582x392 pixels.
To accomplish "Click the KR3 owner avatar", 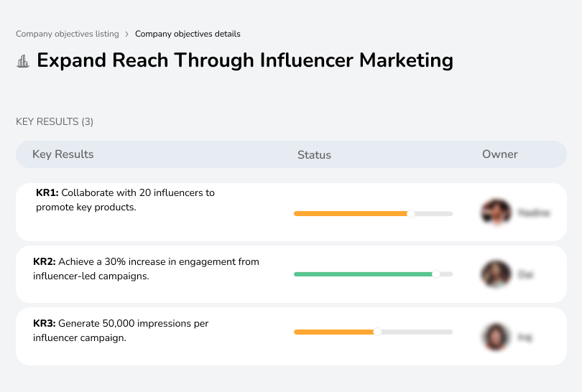I will coord(496,337).
